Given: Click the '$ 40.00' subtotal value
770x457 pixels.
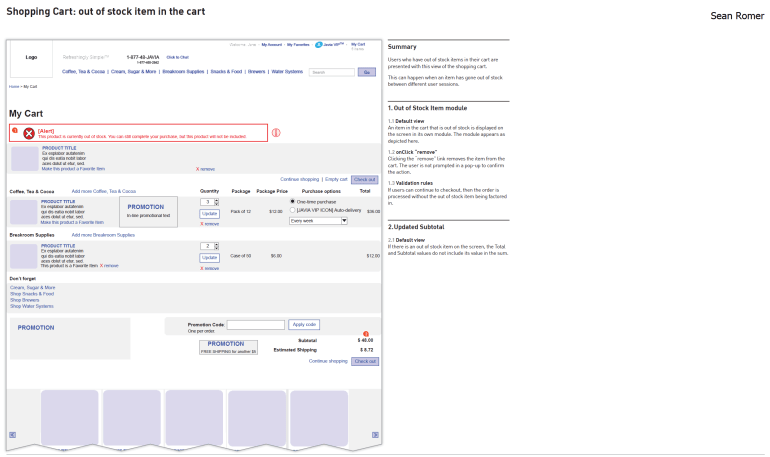Looking at the screenshot, I should pyautogui.click(x=365, y=340).
